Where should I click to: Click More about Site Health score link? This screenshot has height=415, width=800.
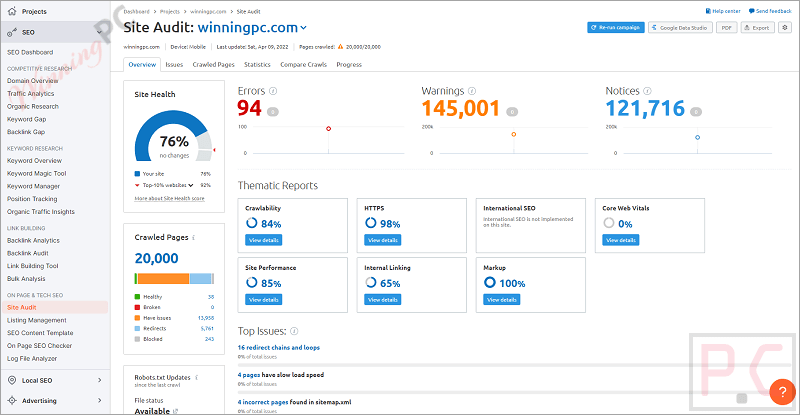pos(169,199)
